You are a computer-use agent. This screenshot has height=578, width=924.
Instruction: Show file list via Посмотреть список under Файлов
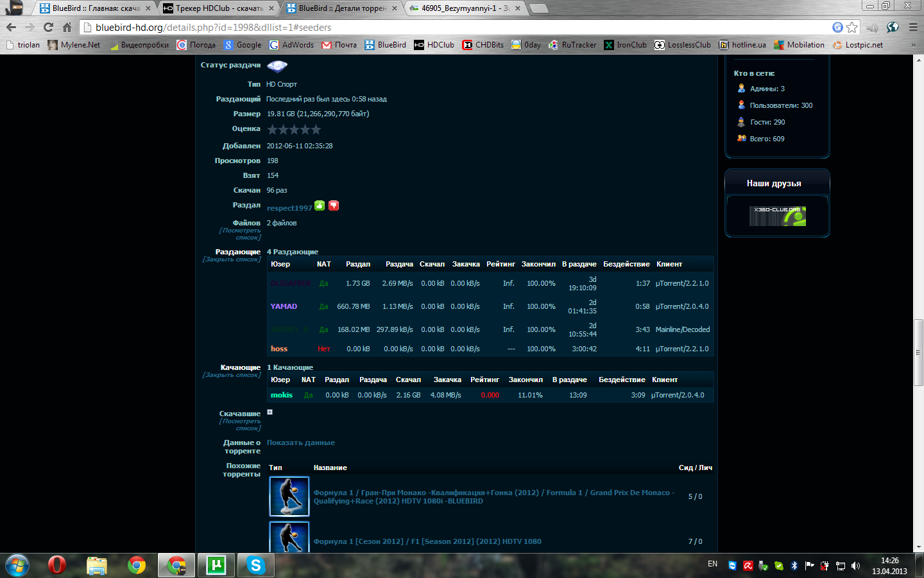240,234
